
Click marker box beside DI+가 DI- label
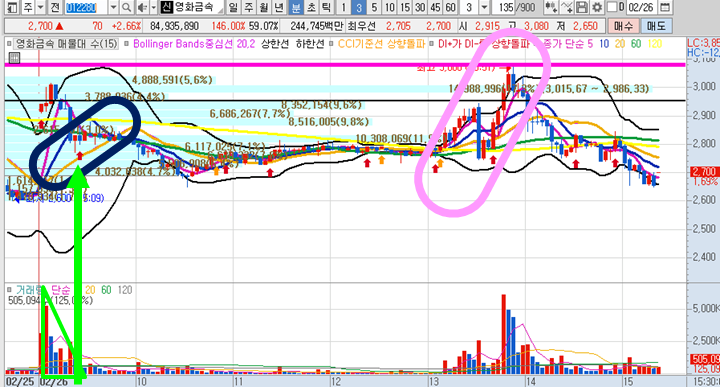[432, 44]
